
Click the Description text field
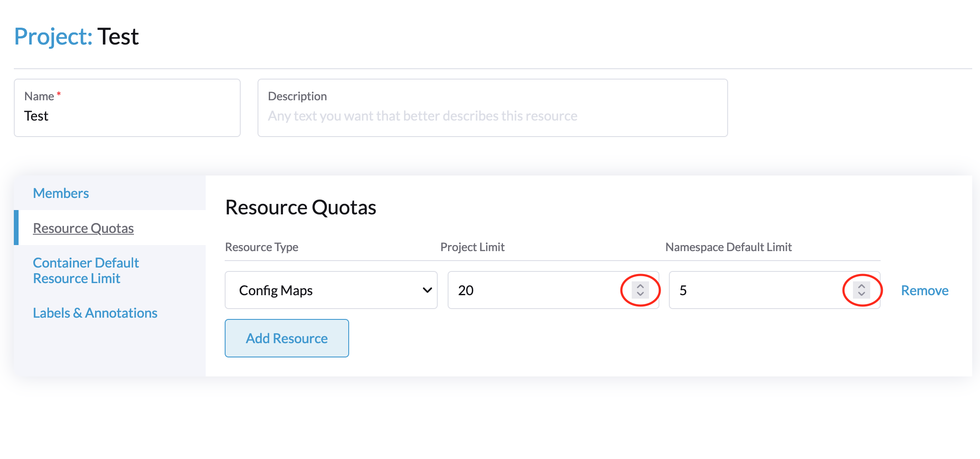pyautogui.click(x=492, y=116)
